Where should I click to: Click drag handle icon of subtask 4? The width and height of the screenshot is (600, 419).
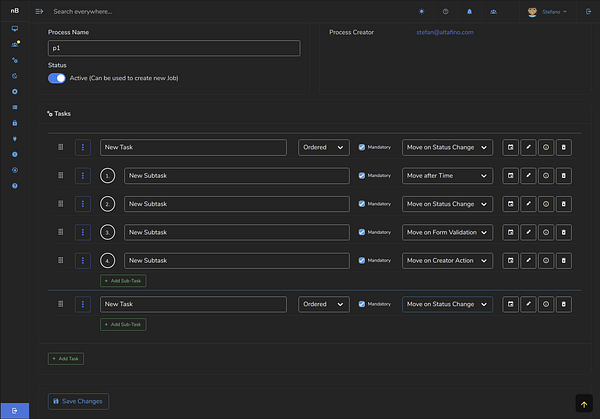coord(61,260)
